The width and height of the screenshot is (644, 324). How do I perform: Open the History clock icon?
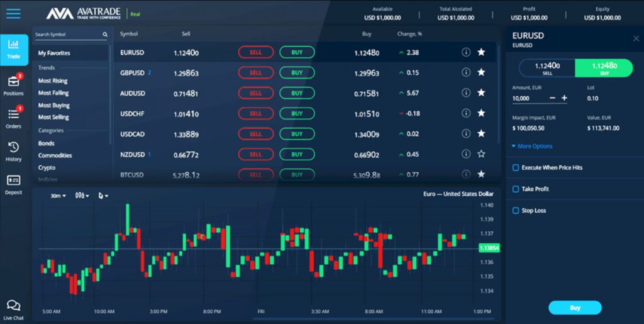click(x=14, y=147)
